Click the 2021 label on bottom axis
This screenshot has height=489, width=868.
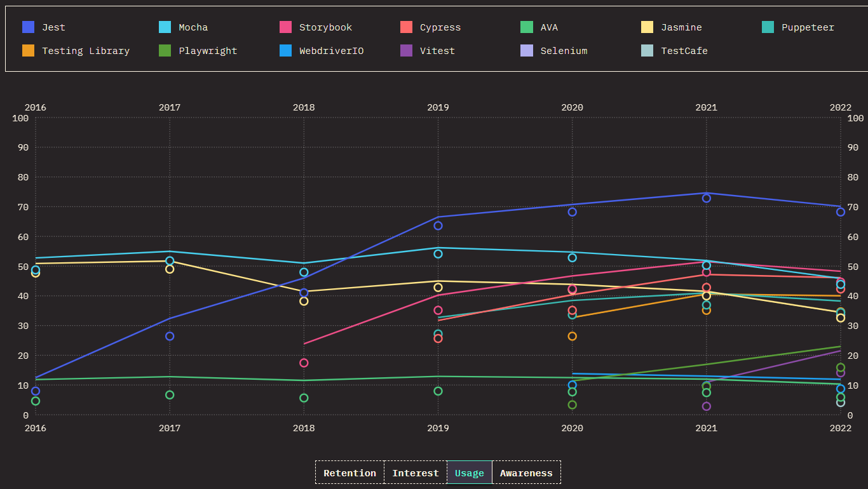(706, 428)
